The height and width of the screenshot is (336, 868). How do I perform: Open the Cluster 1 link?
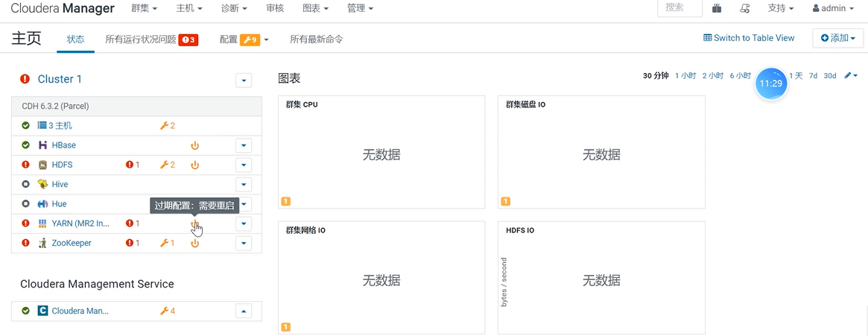click(60, 79)
